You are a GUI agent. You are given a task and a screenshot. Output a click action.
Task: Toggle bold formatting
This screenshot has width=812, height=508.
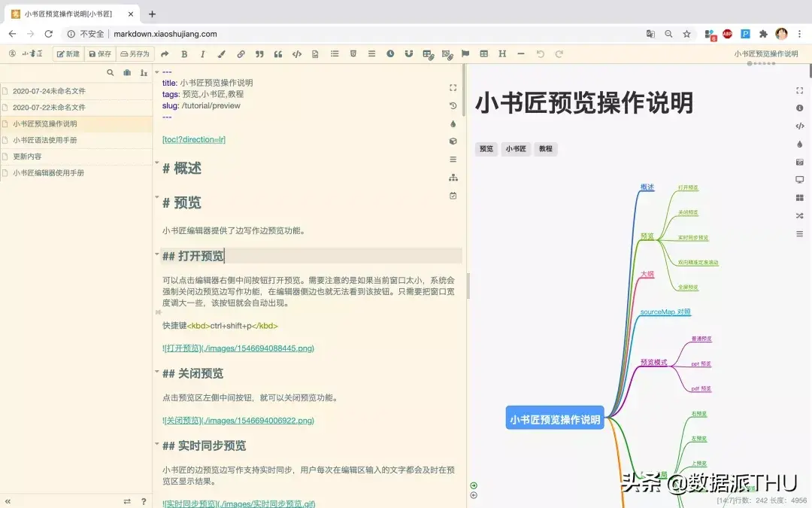(184, 54)
